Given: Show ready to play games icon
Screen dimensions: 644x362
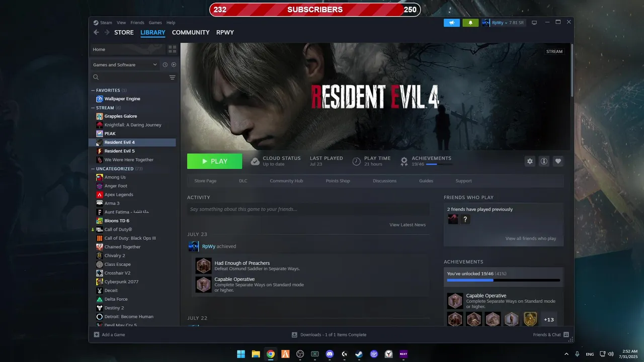Looking at the screenshot, I should coord(174,64).
